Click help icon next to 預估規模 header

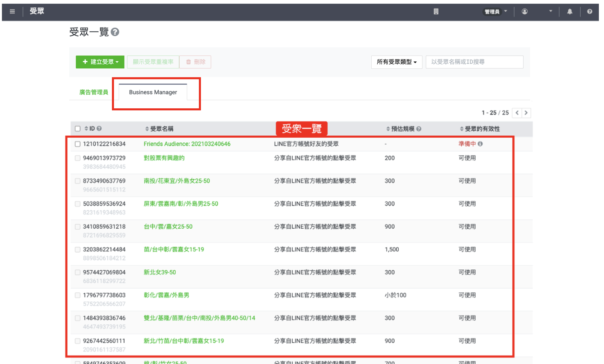click(x=419, y=129)
